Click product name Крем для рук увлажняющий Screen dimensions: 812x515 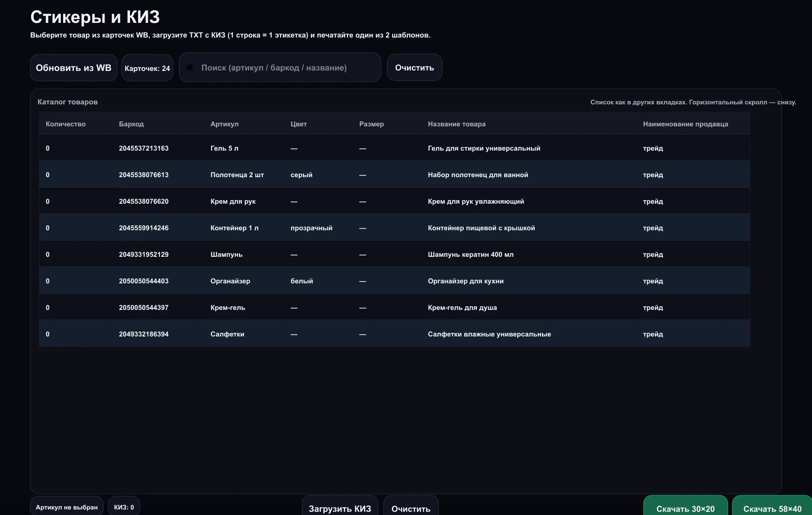click(x=476, y=201)
